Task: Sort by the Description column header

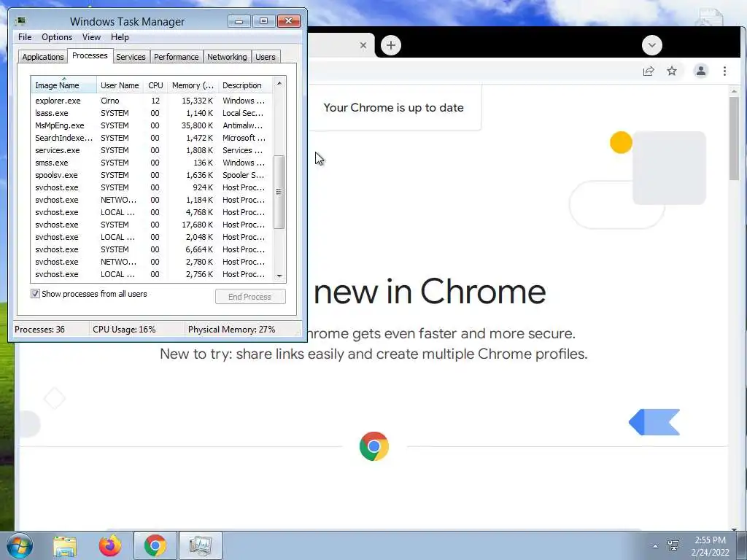Action: click(x=245, y=85)
